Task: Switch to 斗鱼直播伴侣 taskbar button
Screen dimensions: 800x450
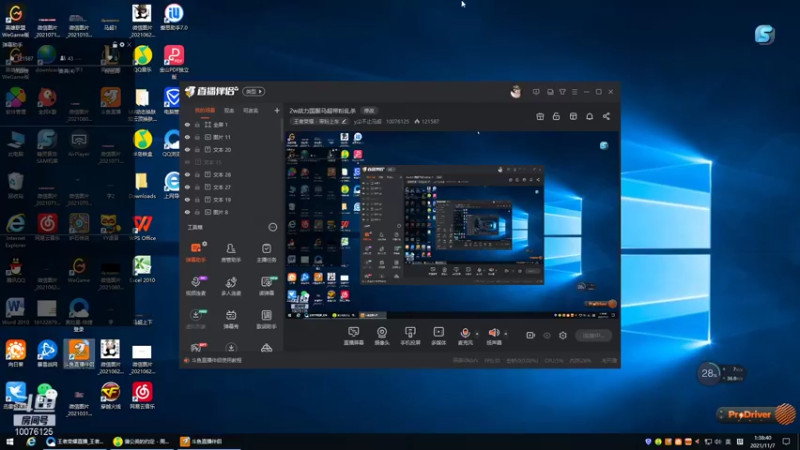Action: point(208,441)
